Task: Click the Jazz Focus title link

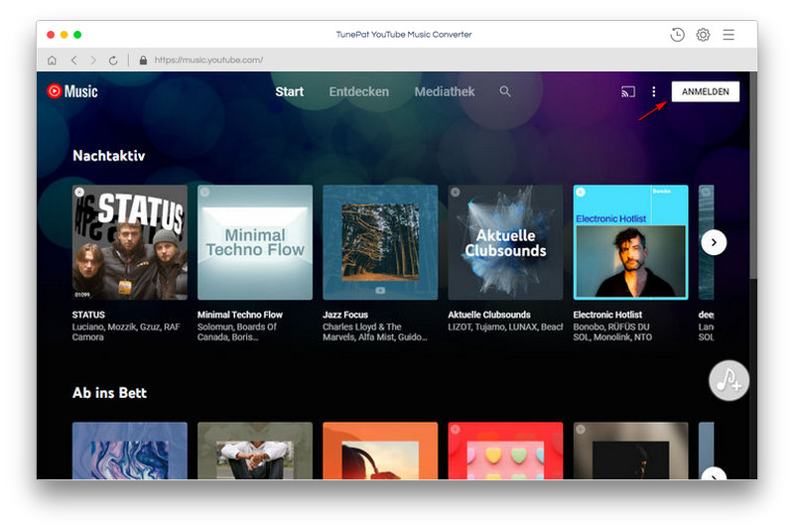Action: tap(345, 315)
